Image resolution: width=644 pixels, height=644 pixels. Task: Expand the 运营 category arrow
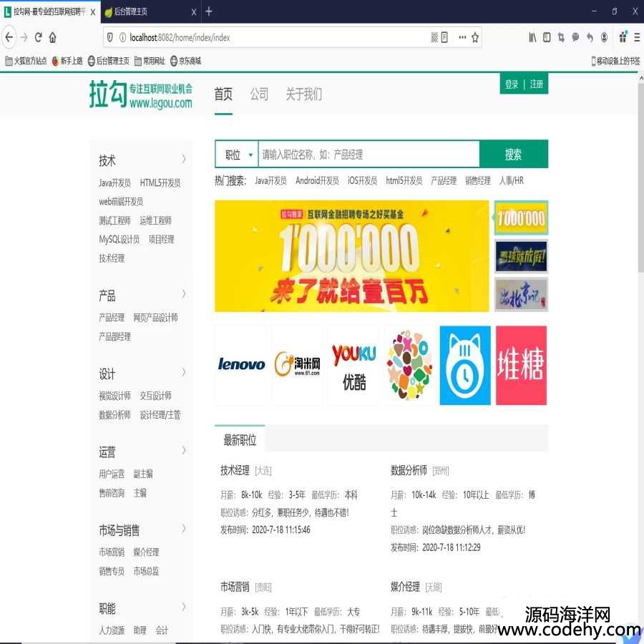click(x=184, y=450)
